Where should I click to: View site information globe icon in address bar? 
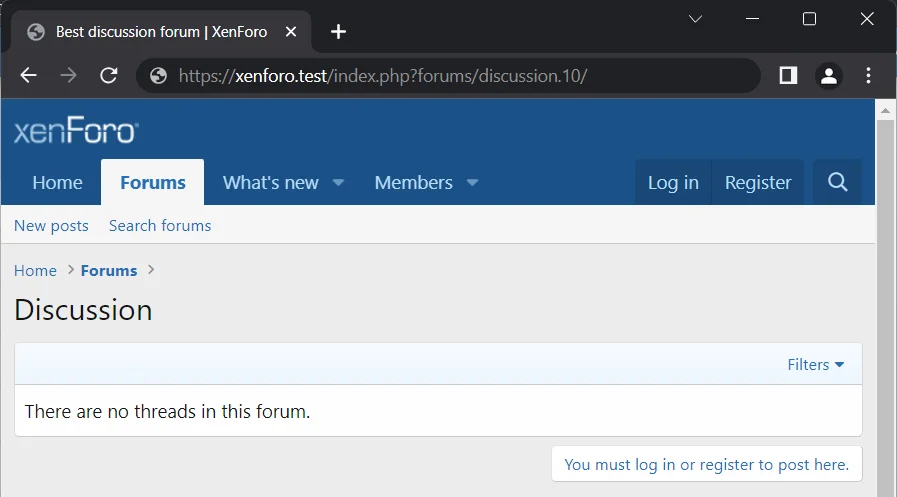158,76
